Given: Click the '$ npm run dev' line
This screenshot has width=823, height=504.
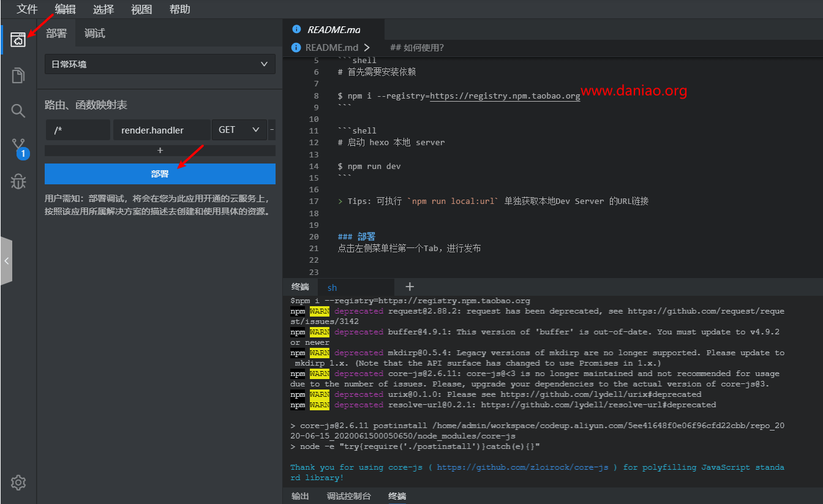Looking at the screenshot, I should pos(369,166).
